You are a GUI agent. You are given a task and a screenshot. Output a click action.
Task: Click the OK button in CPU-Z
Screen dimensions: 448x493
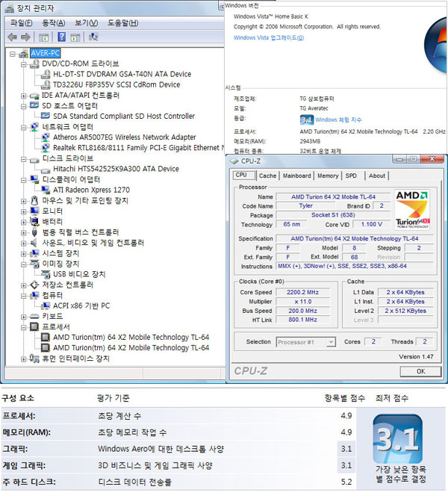click(x=420, y=371)
